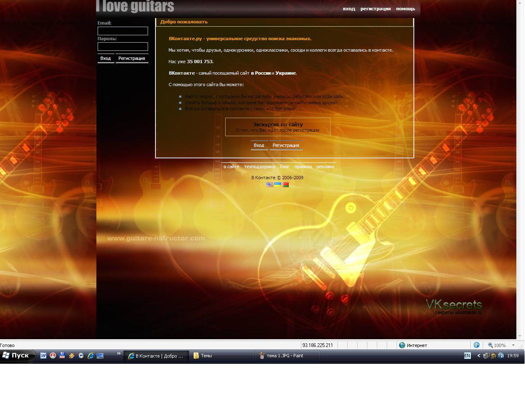The image size is (525, 420).
Task: Click Вход button below the site tour box
Action: point(259,145)
